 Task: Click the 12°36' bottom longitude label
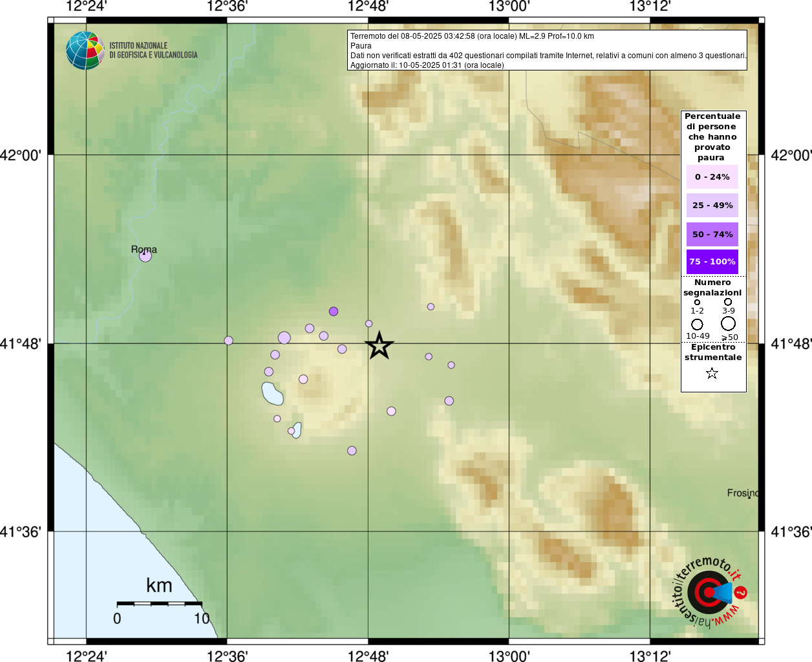(x=227, y=656)
